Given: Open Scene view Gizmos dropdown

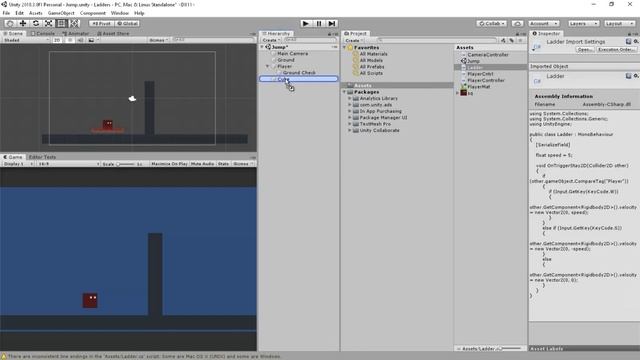Looking at the screenshot, I should click(x=159, y=40).
